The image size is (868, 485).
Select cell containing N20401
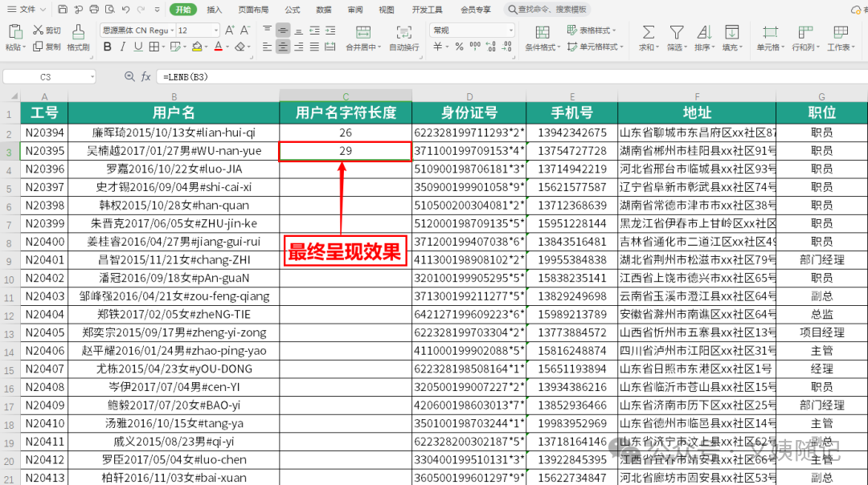coord(44,259)
